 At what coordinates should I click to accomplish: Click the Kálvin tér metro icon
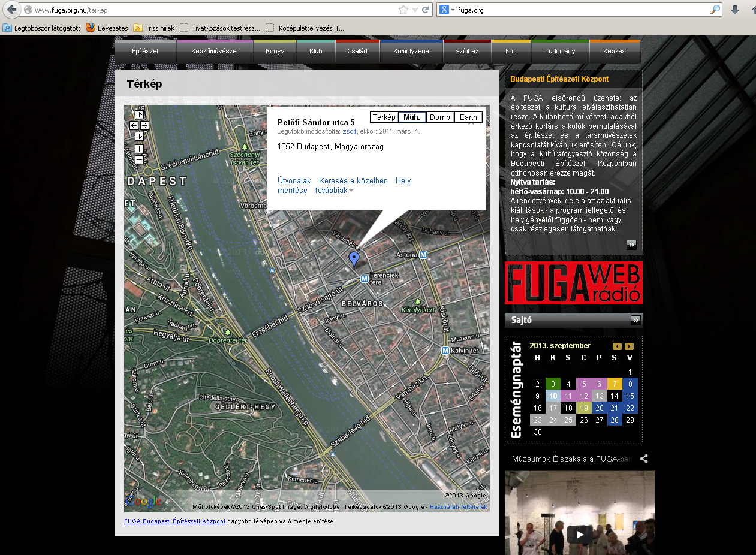[x=445, y=351]
